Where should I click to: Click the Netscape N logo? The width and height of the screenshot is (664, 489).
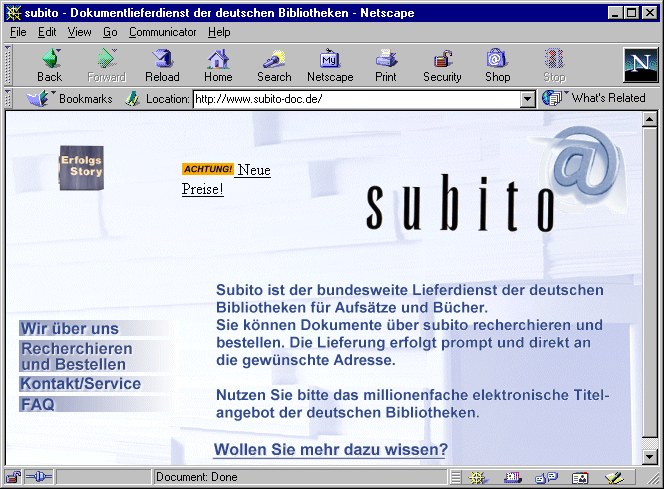tap(640, 65)
